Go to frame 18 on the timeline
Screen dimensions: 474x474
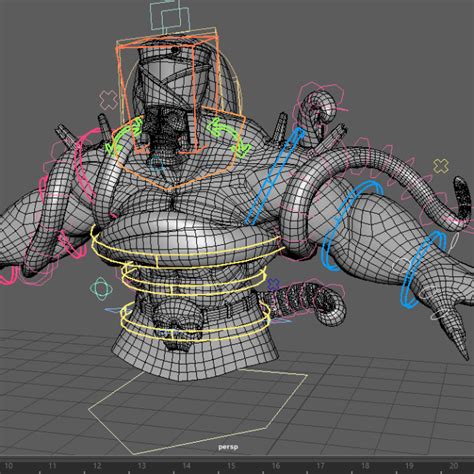pyautogui.click(x=365, y=466)
